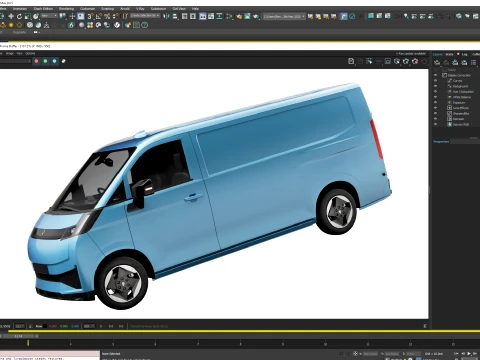Toggle the 3D Snaps button

pos(91,16)
